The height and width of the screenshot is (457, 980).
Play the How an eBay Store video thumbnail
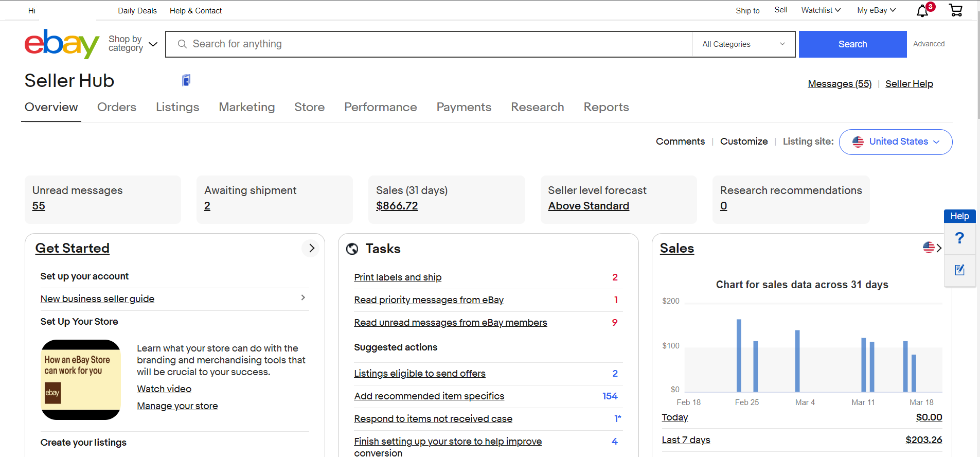[81, 380]
